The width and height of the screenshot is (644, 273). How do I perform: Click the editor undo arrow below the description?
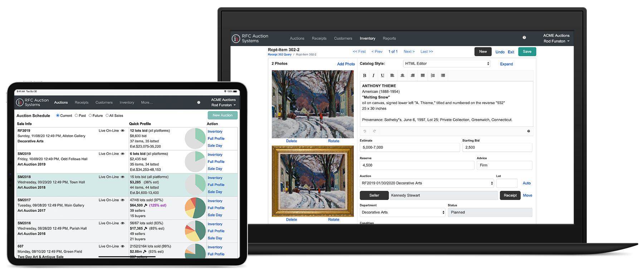point(365,131)
